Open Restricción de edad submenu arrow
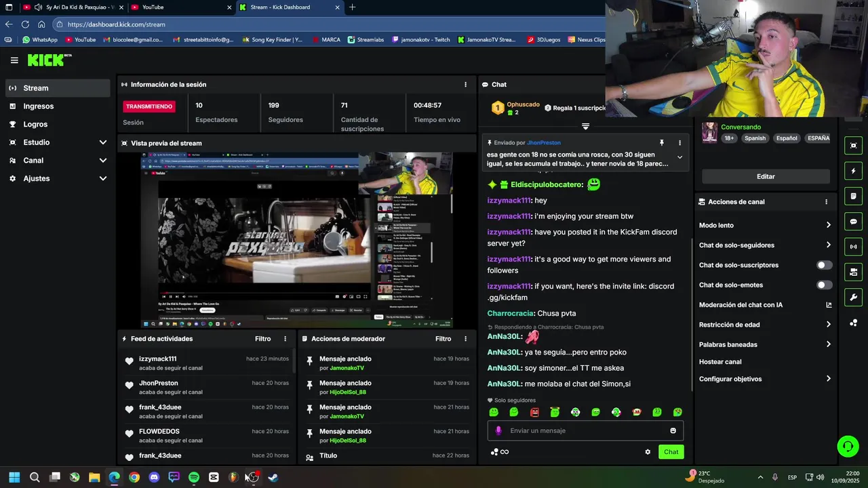The image size is (868, 488). coord(828,325)
